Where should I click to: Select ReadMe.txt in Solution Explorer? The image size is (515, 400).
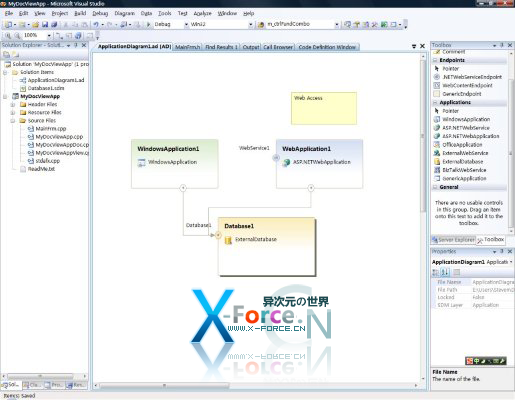click(37, 169)
